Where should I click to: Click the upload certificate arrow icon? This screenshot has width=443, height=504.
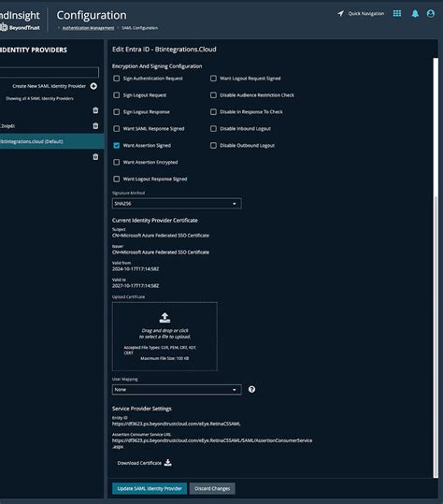click(164, 317)
